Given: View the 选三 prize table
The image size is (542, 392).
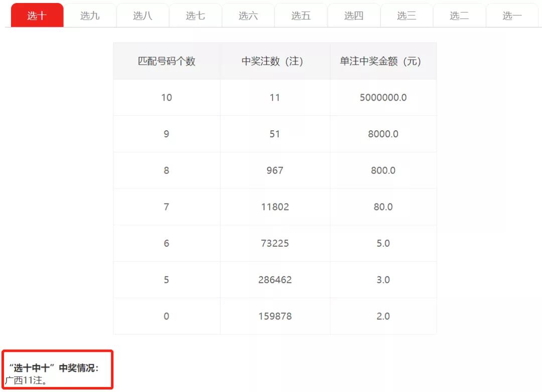Looking at the screenshot, I should point(406,15).
